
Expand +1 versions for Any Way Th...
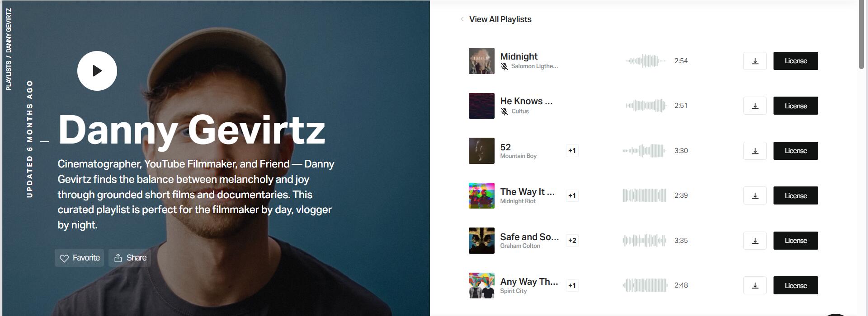coord(572,285)
